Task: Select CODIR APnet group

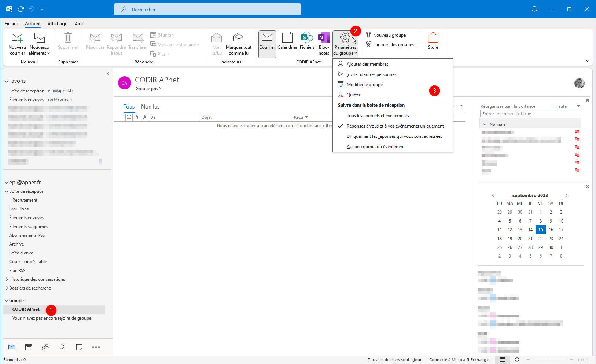Action: [54, 309]
